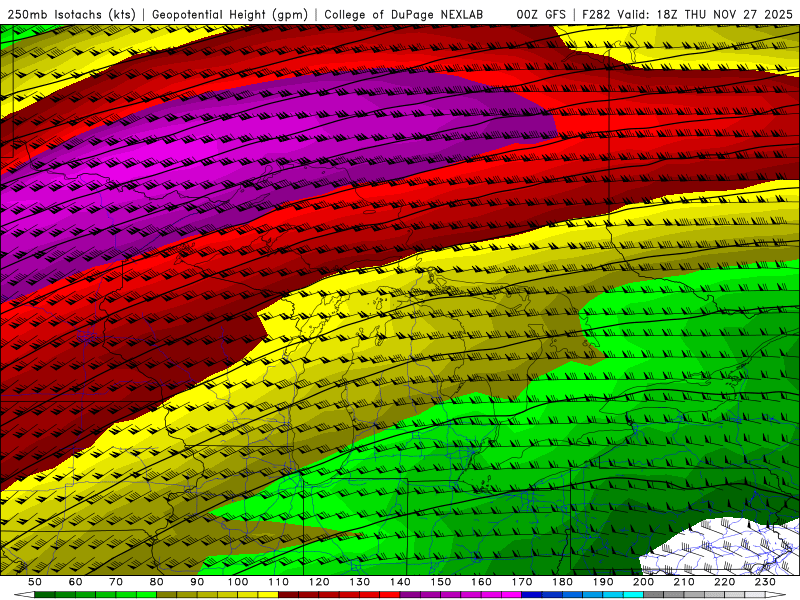Select the '150' legend number
Image resolution: width=800 pixels, height=600 pixels.
click(x=441, y=582)
